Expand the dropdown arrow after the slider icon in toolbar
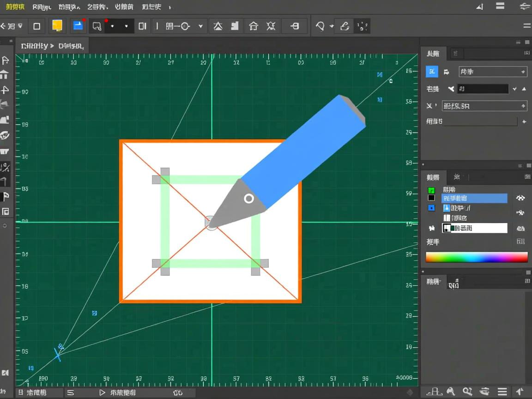Image resolution: width=532 pixels, height=399 pixels. click(x=200, y=26)
